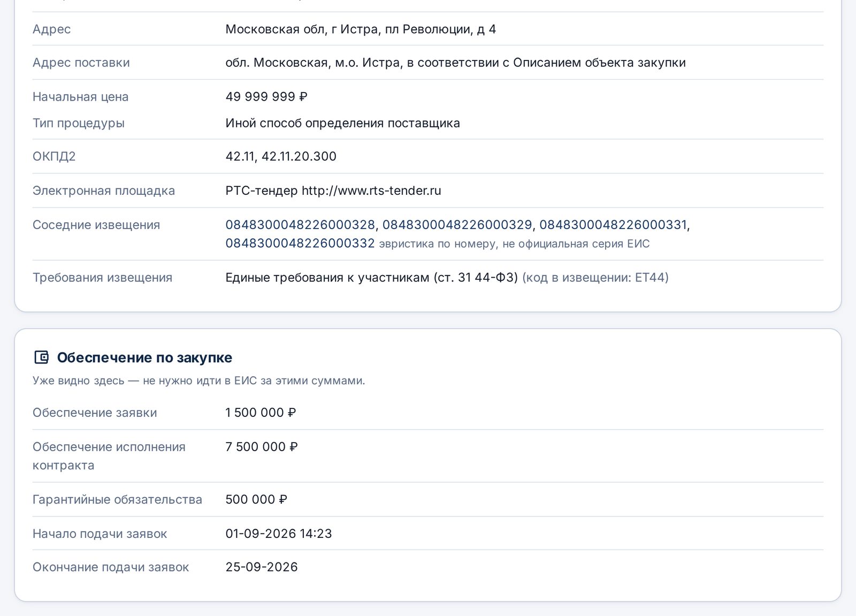Click the label Тип процедуры
856x616 pixels.
(x=79, y=123)
